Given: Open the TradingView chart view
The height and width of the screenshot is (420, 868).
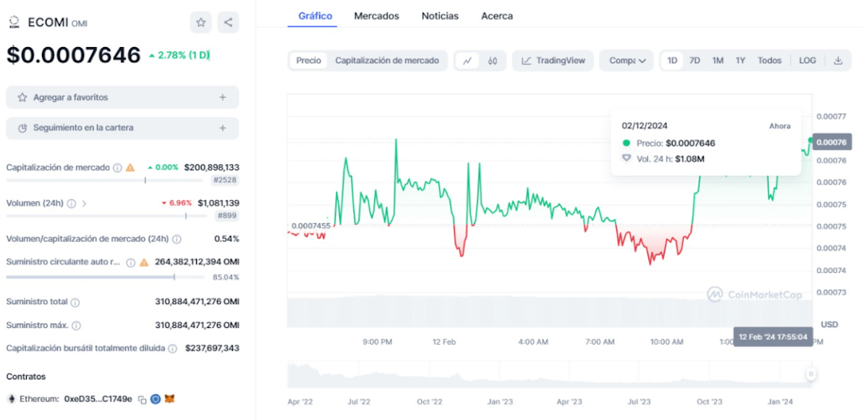Looking at the screenshot, I should click(x=553, y=61).
